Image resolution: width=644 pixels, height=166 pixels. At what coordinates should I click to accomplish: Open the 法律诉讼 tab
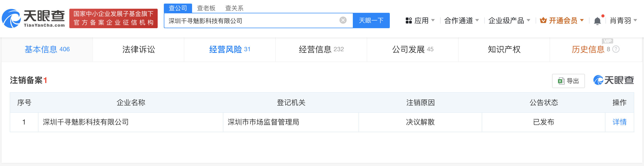[139, 49]
